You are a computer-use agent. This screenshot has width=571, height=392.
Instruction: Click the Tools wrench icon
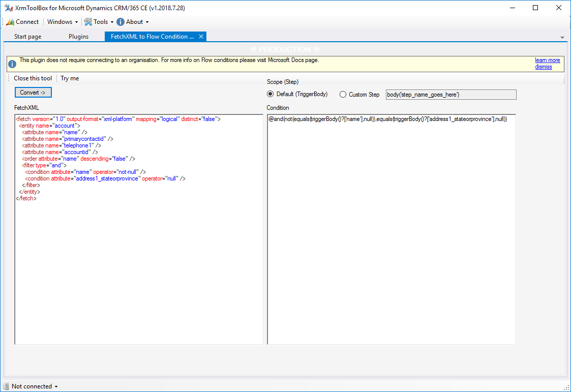click(x=89, y=22)
